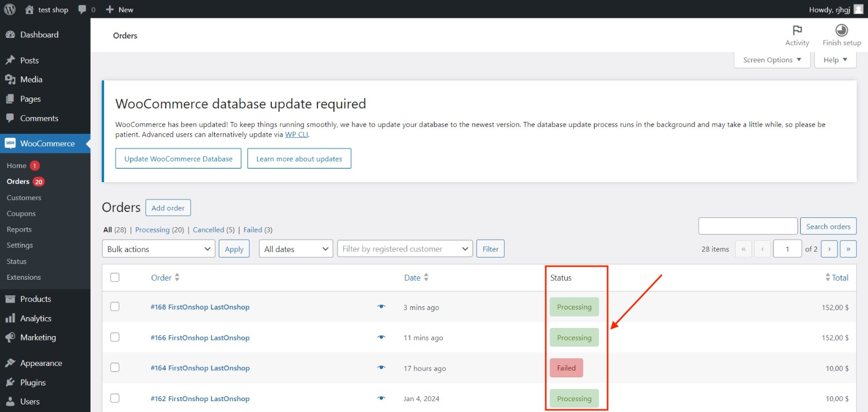Preview order #168 with eye icon
The height and width of the screenshot is (412, 868).
pos(381,307)
